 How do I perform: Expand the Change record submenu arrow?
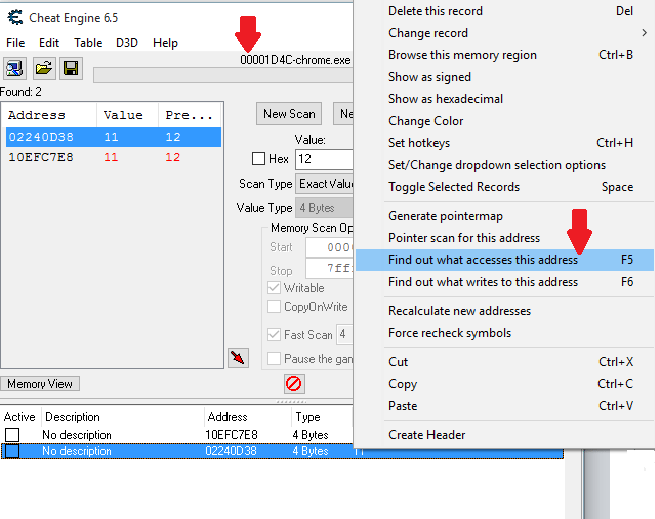coord(645,33)
